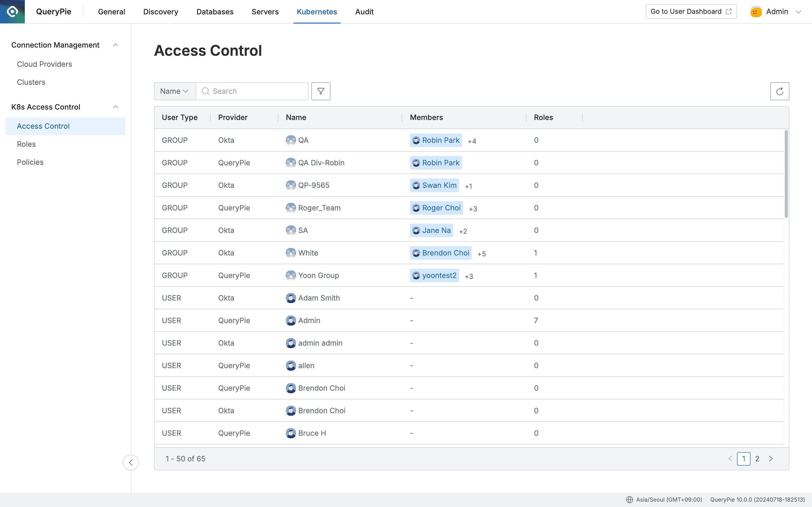Click the globe icon in status bar
812x507 pixels.
[x=630, y=499]
